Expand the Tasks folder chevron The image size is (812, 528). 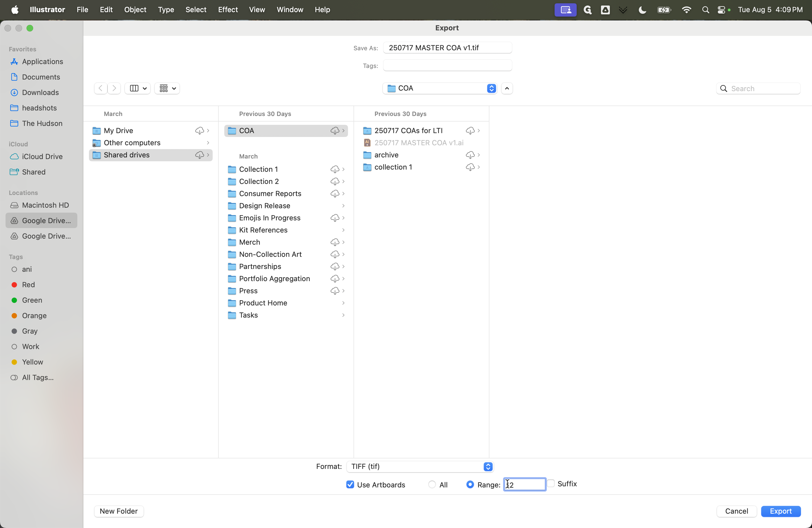click(x=343, y=315)
